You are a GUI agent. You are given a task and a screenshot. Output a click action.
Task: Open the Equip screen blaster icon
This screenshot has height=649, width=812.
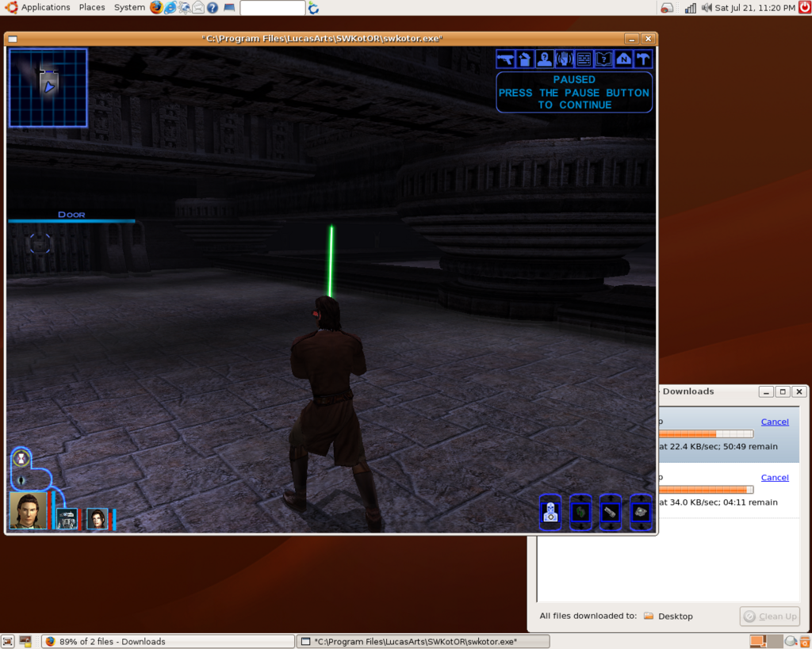(x=505, y=59)
